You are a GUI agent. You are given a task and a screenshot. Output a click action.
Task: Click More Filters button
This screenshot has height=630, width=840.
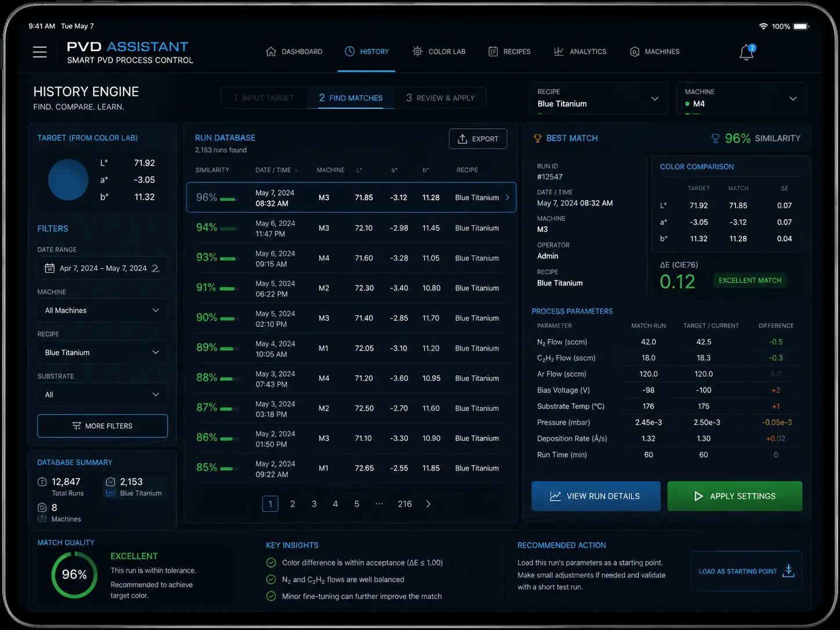102,426
